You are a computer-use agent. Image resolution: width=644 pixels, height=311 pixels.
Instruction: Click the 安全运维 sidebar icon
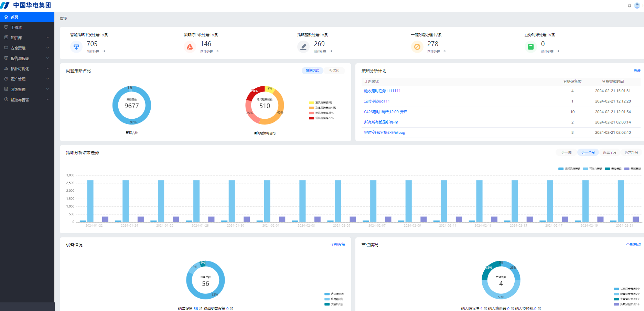coord(6,48)
